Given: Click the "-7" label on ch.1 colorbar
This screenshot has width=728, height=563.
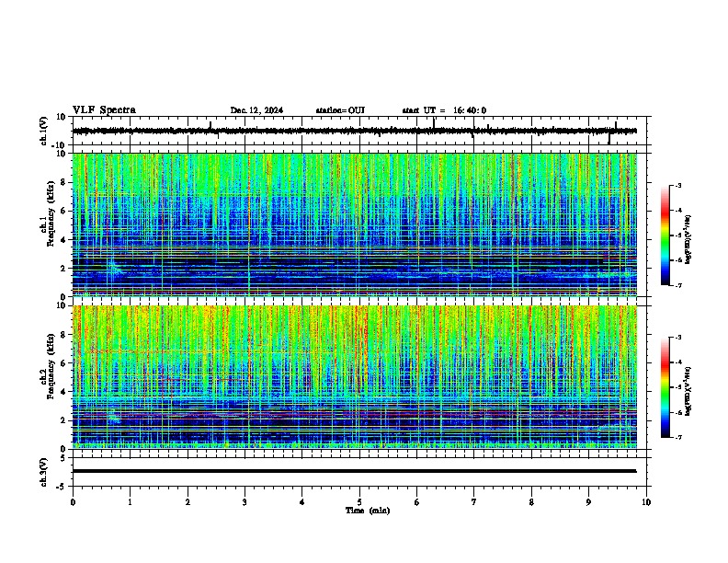Looking at the screenshot, I should click(x=678, y=285).
